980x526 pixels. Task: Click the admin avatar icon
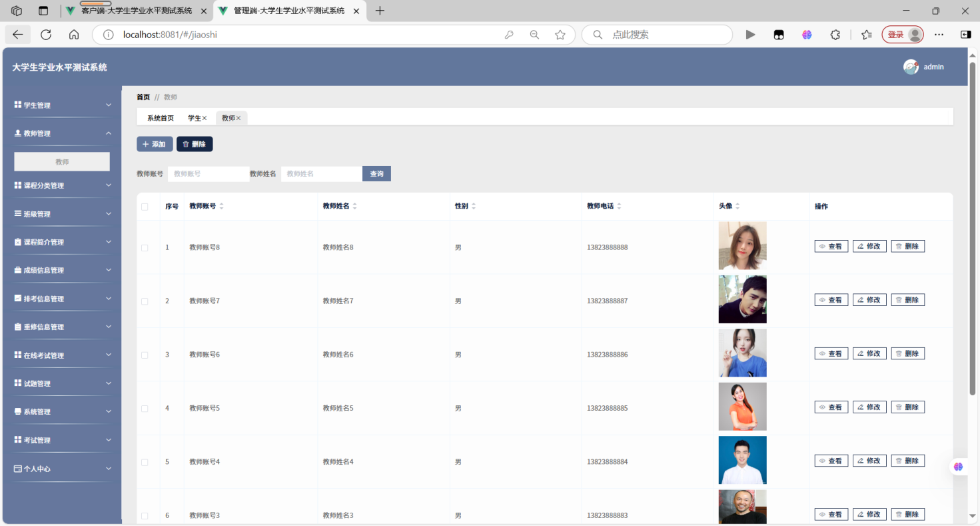[x=911, y=67]
